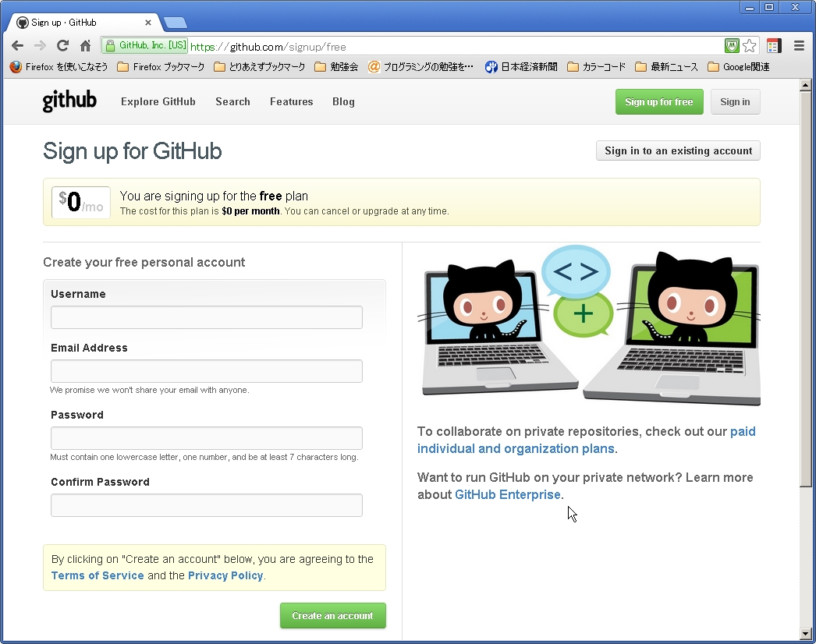Click the Octocat laptops illustration
Viewport: 816px width, 644px height.
point(588,326)
